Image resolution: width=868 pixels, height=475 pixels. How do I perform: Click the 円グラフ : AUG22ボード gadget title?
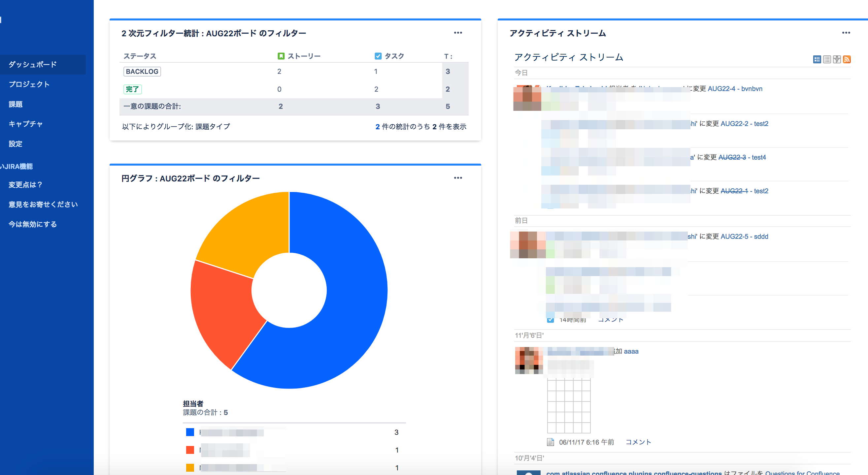[x=190, y=178]
